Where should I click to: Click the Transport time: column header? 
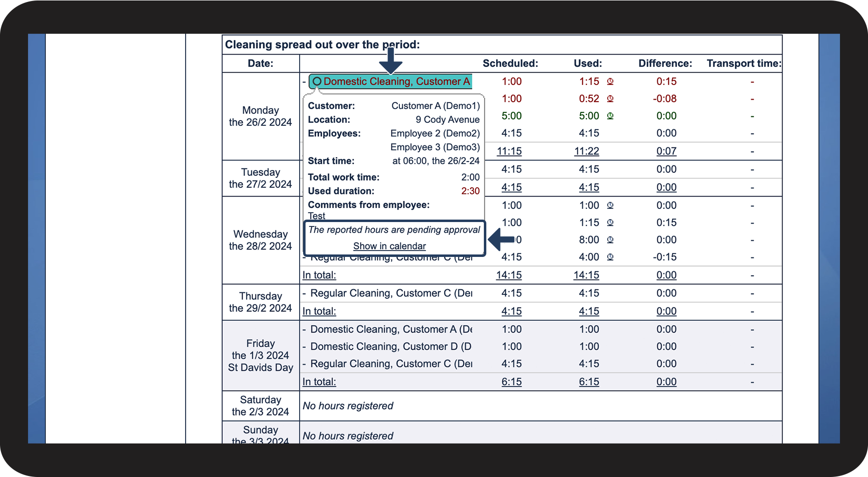coord(744,63)
